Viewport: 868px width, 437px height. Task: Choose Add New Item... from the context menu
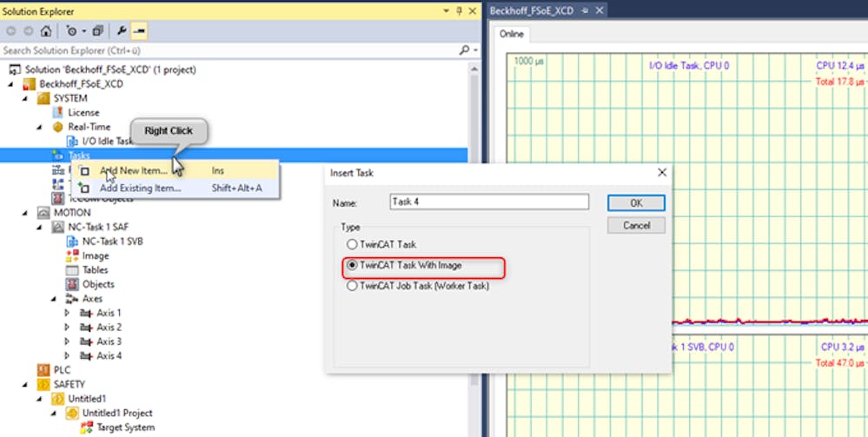click(134, 170)
